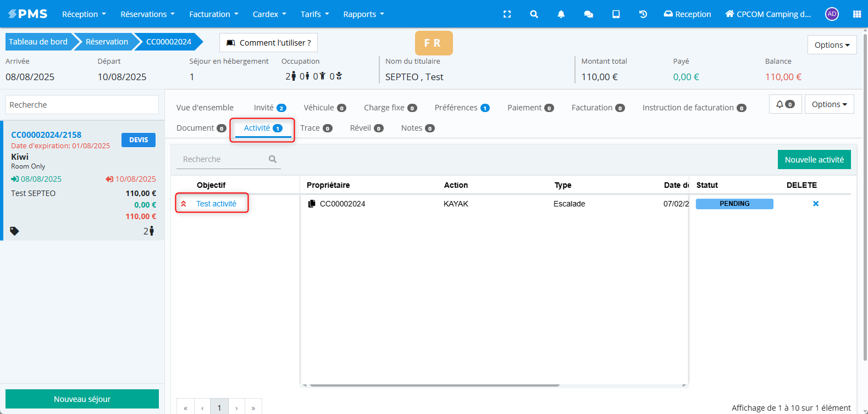Screen dimensions: 868x414
Task: Open the notifications bell in top bar
Action: tap(561, 14)
